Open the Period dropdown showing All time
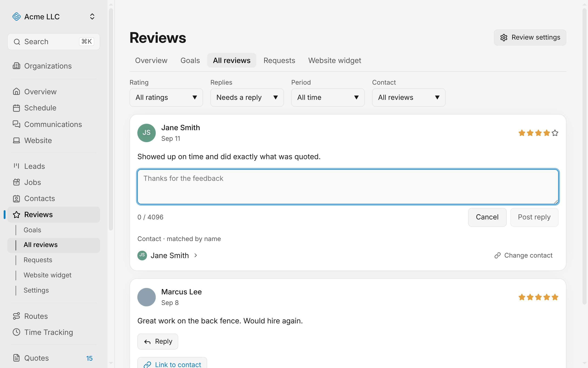 [328, 97]
